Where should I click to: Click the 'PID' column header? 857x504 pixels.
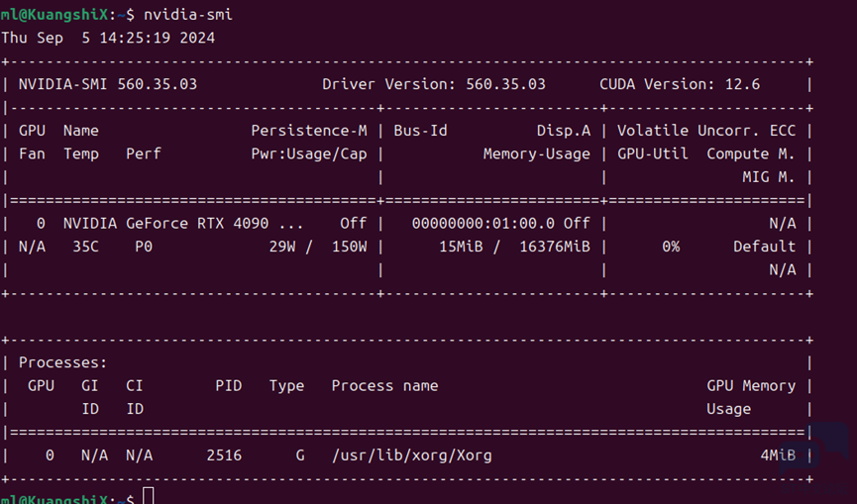(229, 385)
